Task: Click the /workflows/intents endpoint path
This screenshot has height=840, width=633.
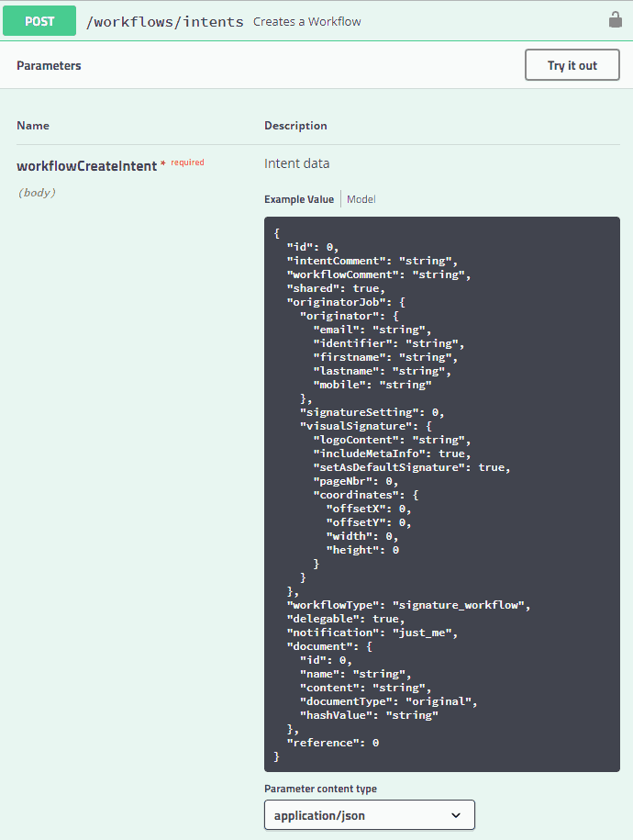Action: point(165,21)
